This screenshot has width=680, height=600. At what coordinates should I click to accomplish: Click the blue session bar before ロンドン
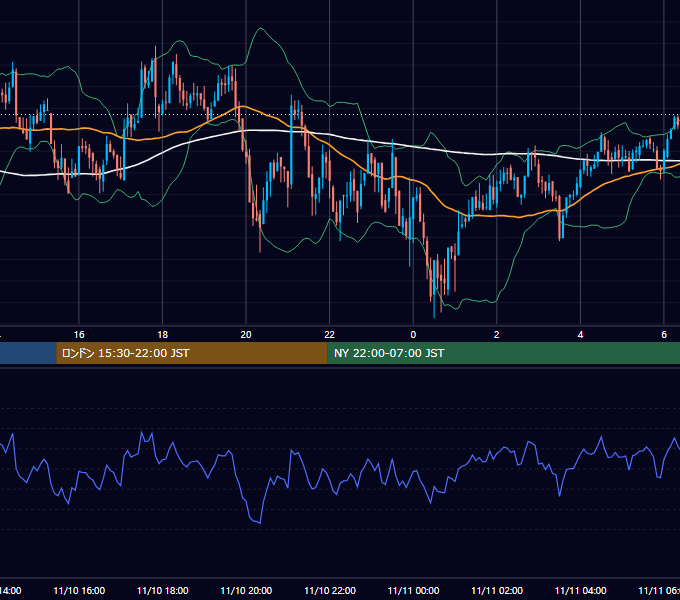(x=28, y=353)
